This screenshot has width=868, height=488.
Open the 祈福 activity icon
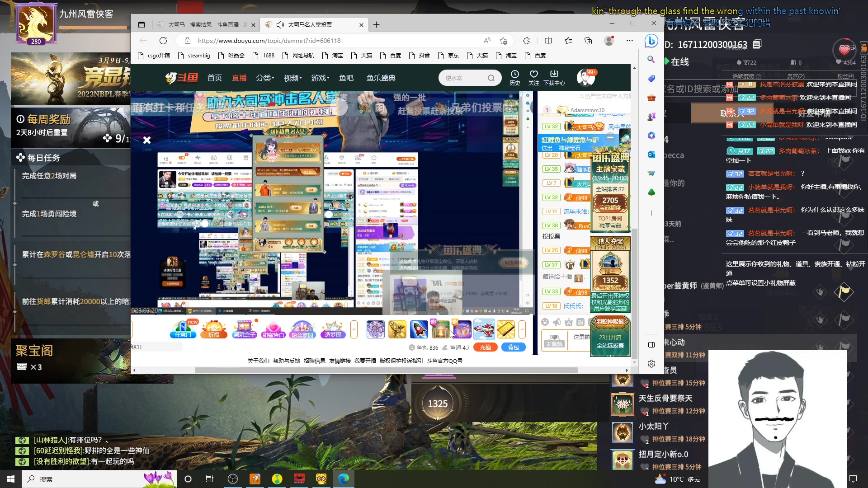tap(214, 329)
